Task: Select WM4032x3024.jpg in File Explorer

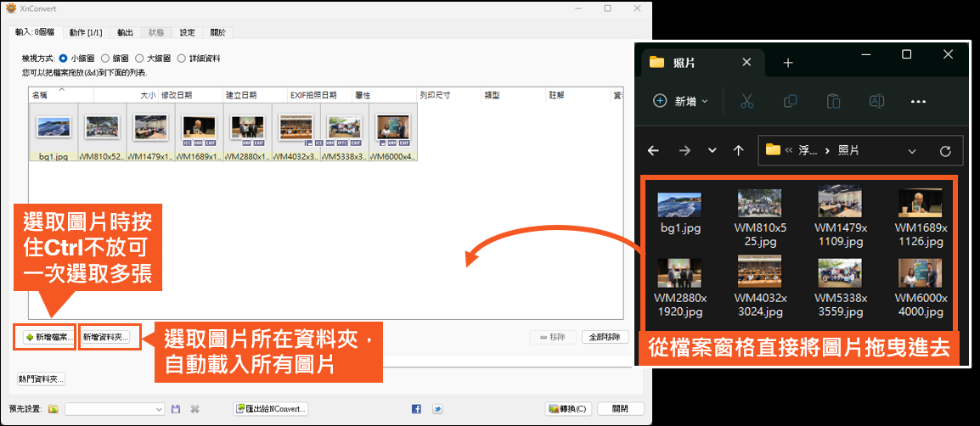Action: click(x=760, y=287)
